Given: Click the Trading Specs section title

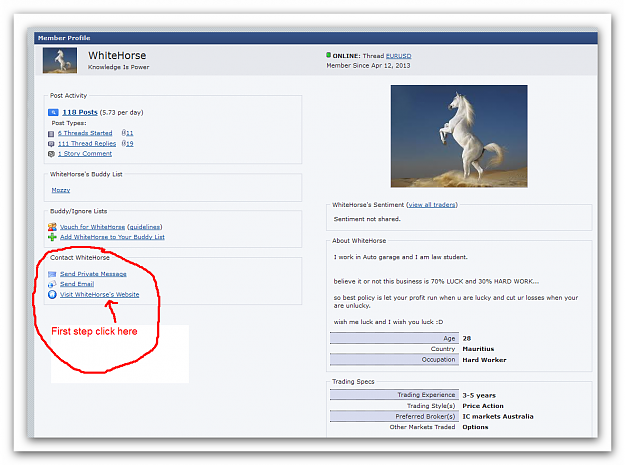Looking at the screenshot, I should [353, 382].
